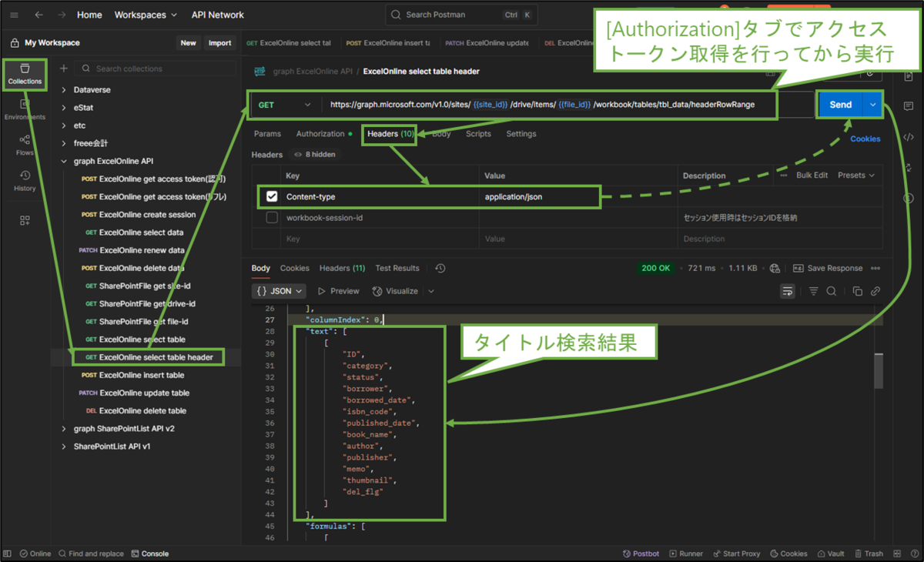Check the workbook-session-id header checkbox

(x=272, y=218)
